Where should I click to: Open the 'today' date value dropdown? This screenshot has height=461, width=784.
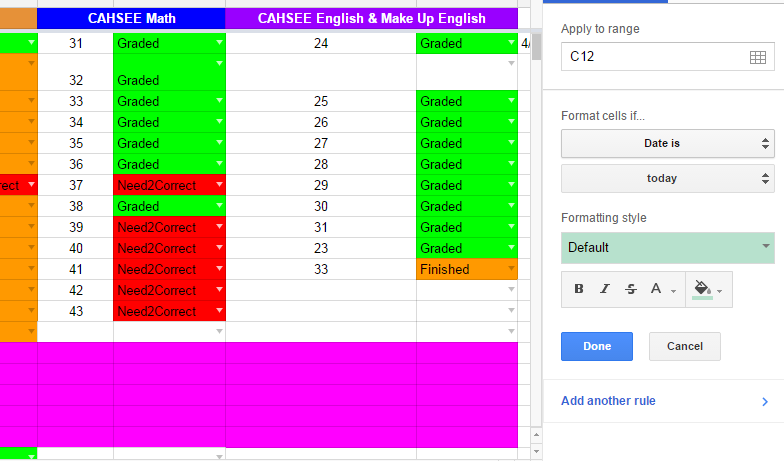pyautogui.click(x=667, y=178)
